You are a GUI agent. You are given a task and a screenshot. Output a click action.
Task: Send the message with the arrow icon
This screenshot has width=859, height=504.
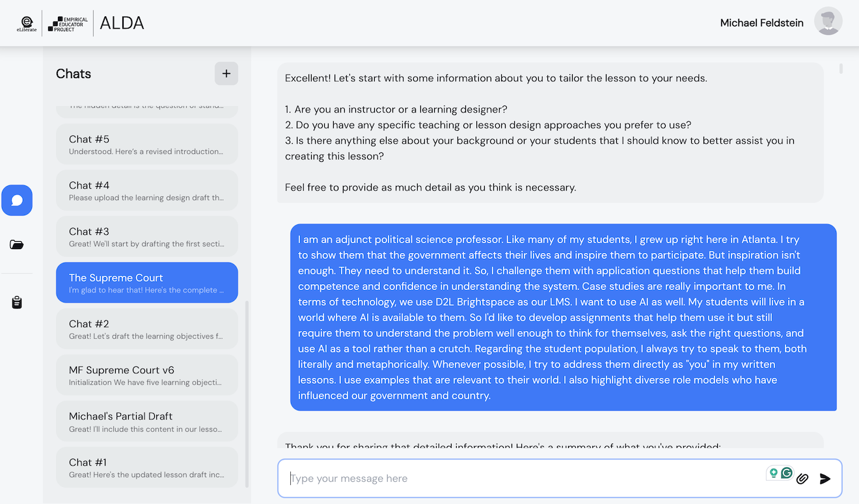tap(825, 478)
